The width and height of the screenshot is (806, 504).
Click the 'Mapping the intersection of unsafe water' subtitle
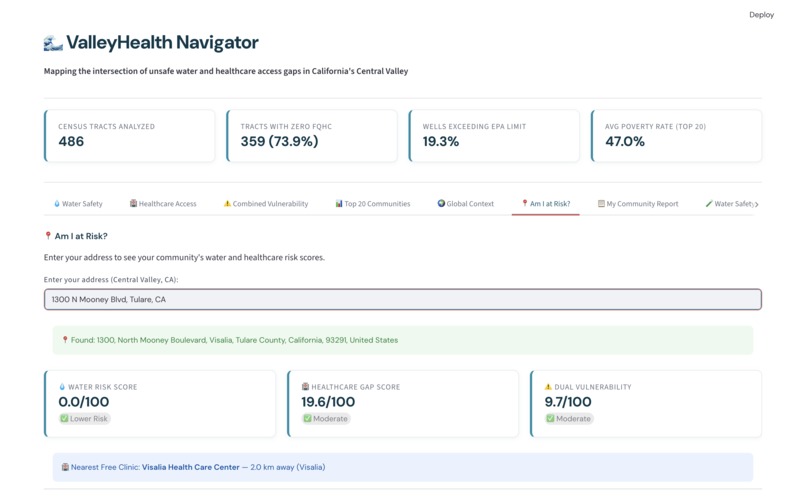[x=226, y=71]
